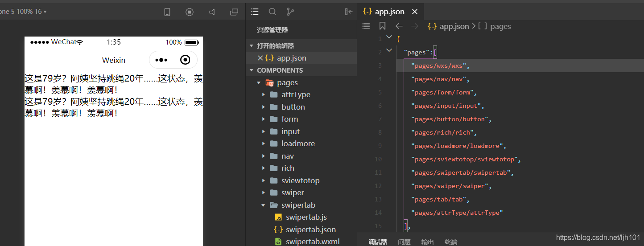Expand the input folder

(264, 131)
